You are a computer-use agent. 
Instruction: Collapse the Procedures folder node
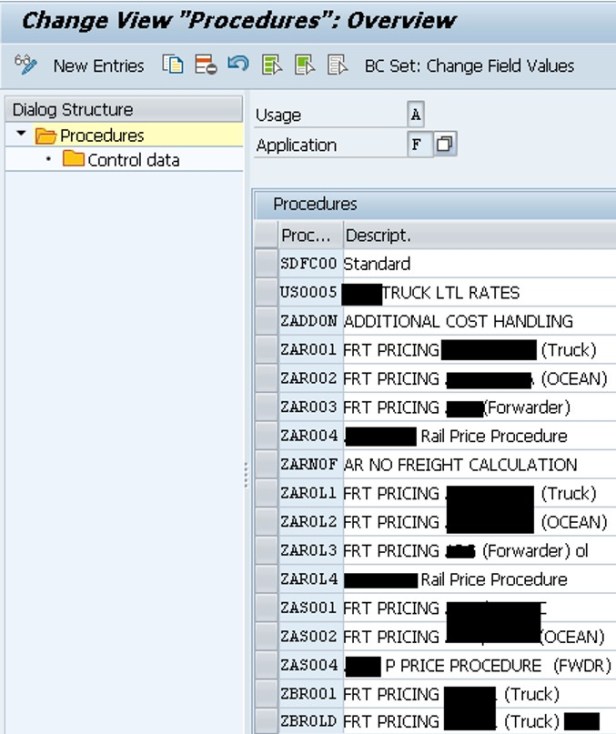tap(21, 135)
